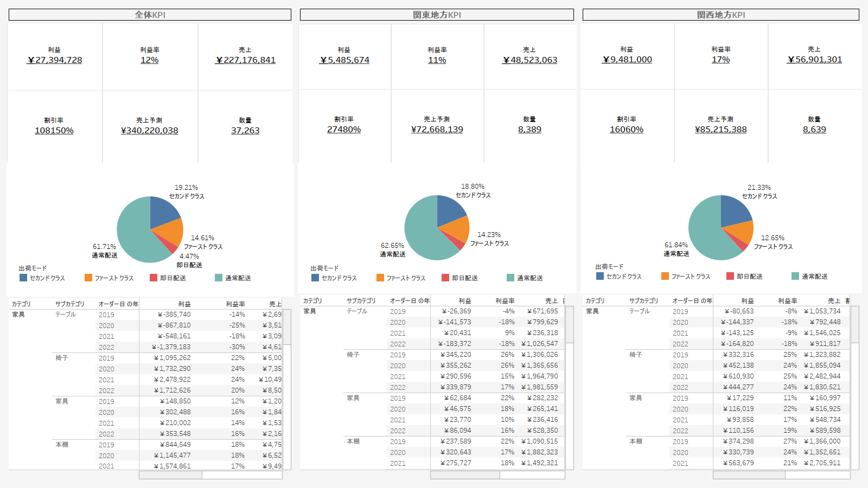Click the 利益率 column header in 関東地方 table
This screenshot has height=488, width=868.
[505, 301]
